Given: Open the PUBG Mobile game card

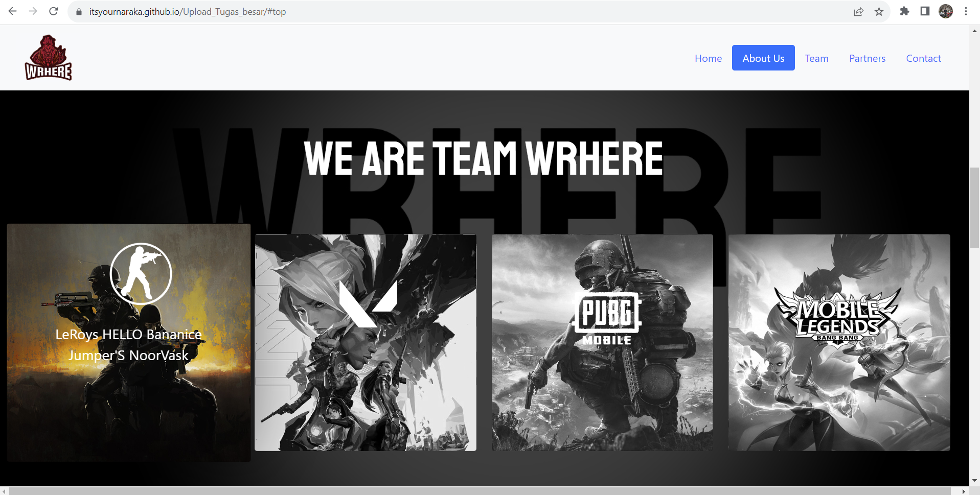Looking at the screenshot, I should [602, 343].
